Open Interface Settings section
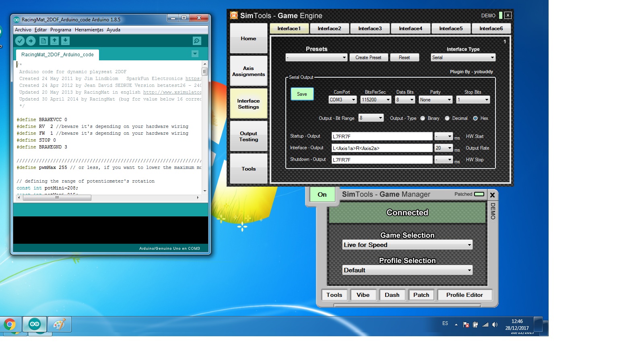Viewport: 644px width, 362px height. (x=248, y=104)
